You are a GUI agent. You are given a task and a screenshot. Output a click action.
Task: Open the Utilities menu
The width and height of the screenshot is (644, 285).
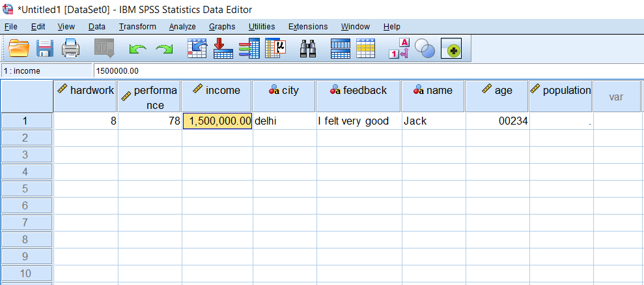[x=262, y=27]
